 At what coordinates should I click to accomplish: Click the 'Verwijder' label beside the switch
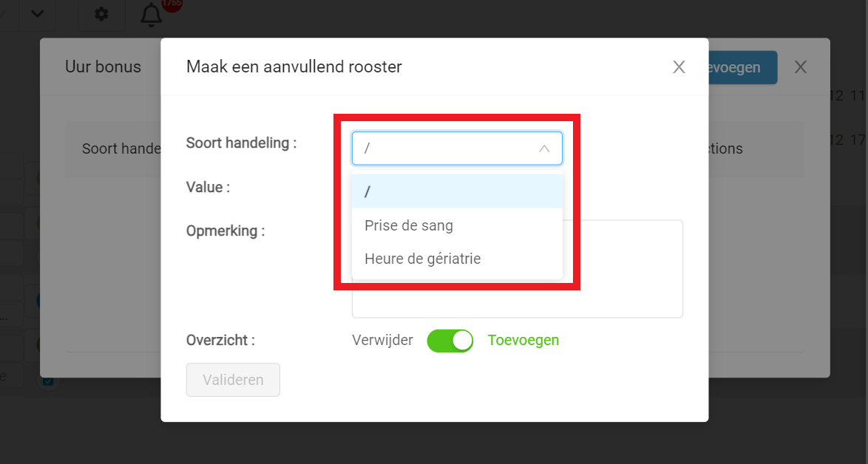click(382, 340)
